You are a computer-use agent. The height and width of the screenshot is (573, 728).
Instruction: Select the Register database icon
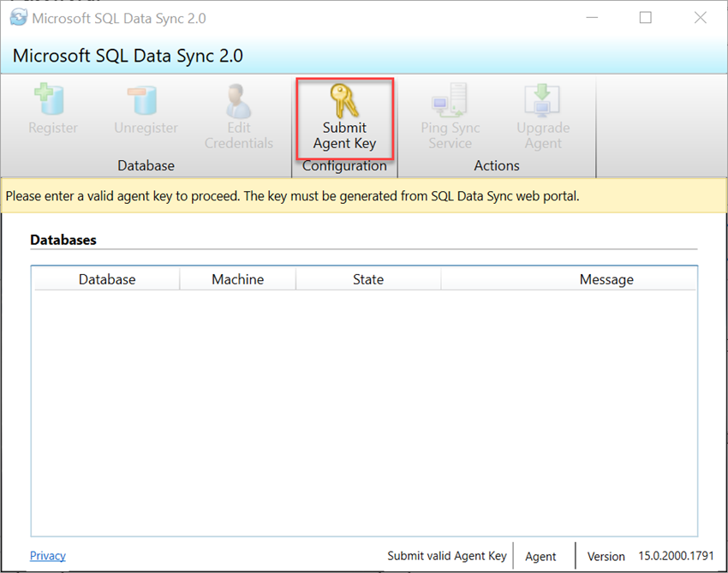[x=51, y=116]
